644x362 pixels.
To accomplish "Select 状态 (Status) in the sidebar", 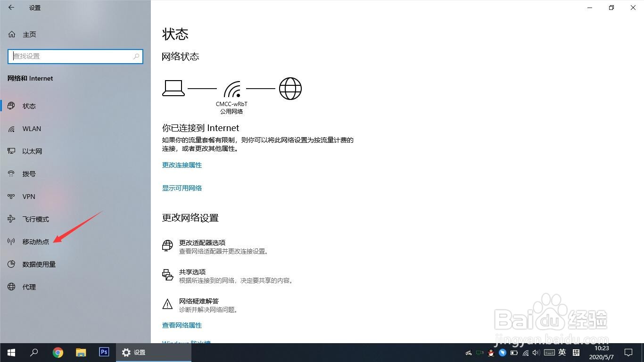I will click(29, 106).
